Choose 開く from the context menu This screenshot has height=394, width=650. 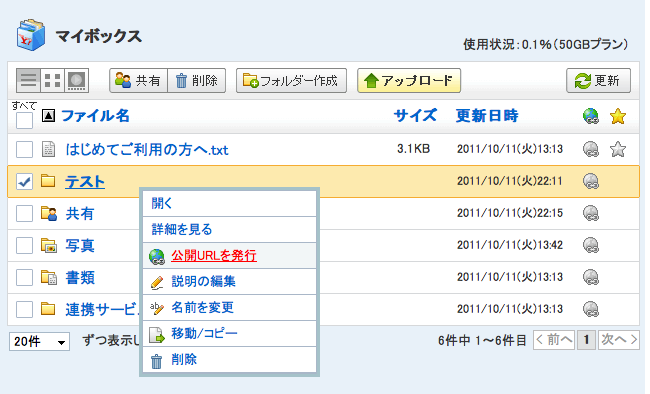point(229,204)
